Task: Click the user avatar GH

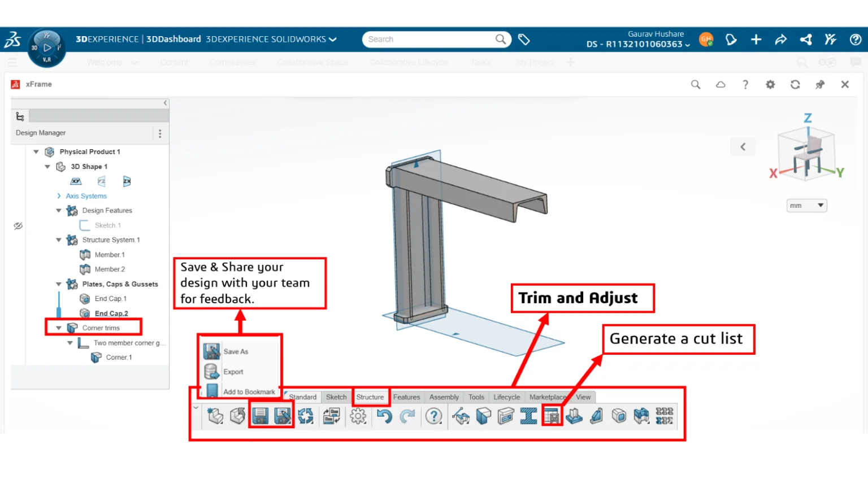Action: pos(706,40)
